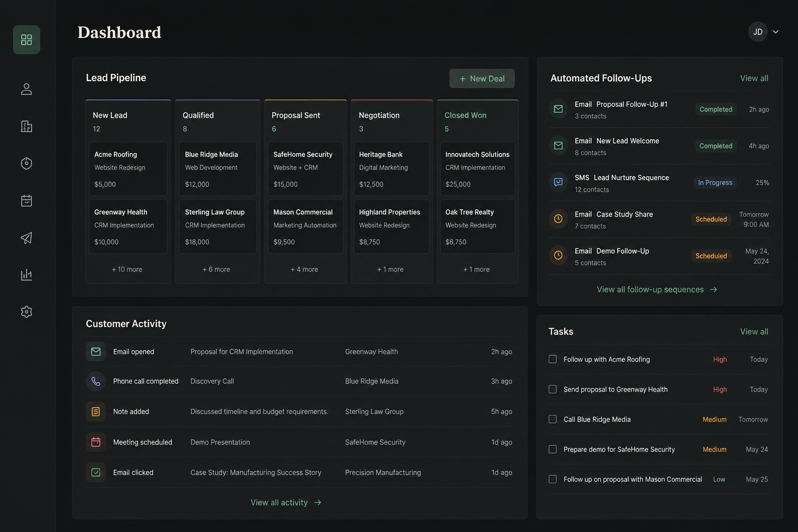This screenshot has width=798, height=532.
Task: Open the Innovatech Solutions deal card
Action: click(x=477, y=169)
